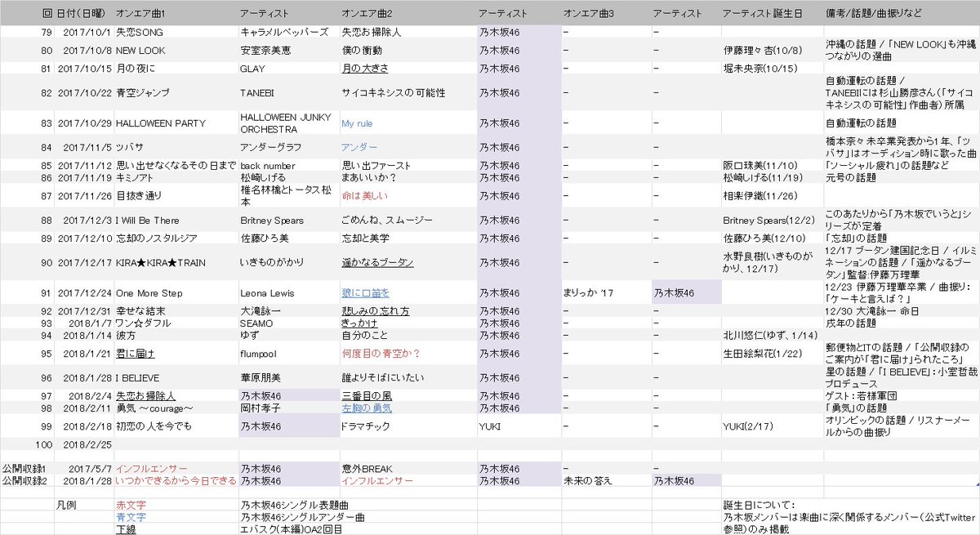Viewport: 980px width, 535px height.
Task: Select the underlined cell 月の大きさ
Action: (x=366, y=69)
